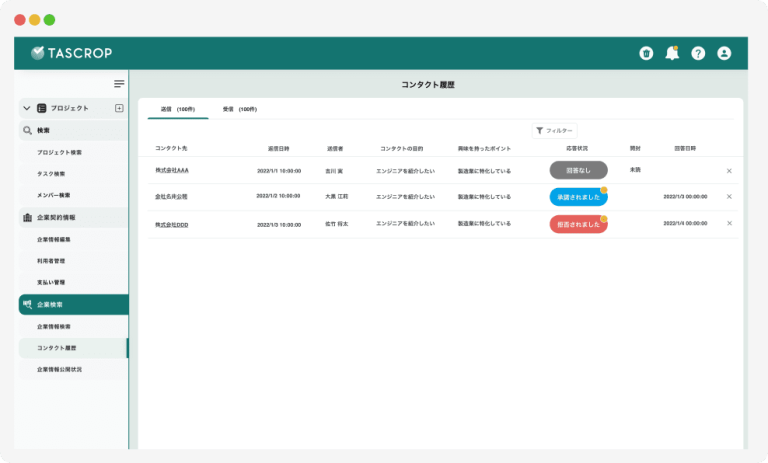The width and height of the screenshot is (768, 463).
Task: Collapse the プロジェクト section chevron
Action: (x=26, y=108)
